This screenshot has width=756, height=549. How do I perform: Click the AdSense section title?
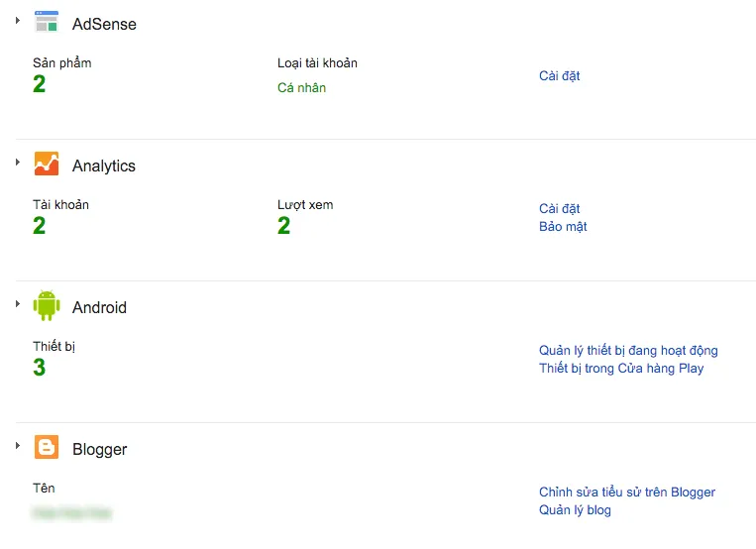coord(104,24)
